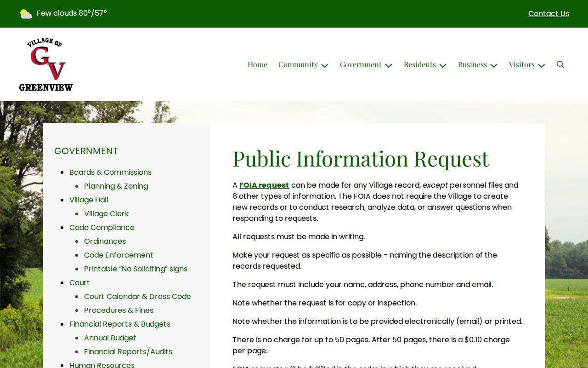Expand the Residents dropdown chevron

click(443, 65)
